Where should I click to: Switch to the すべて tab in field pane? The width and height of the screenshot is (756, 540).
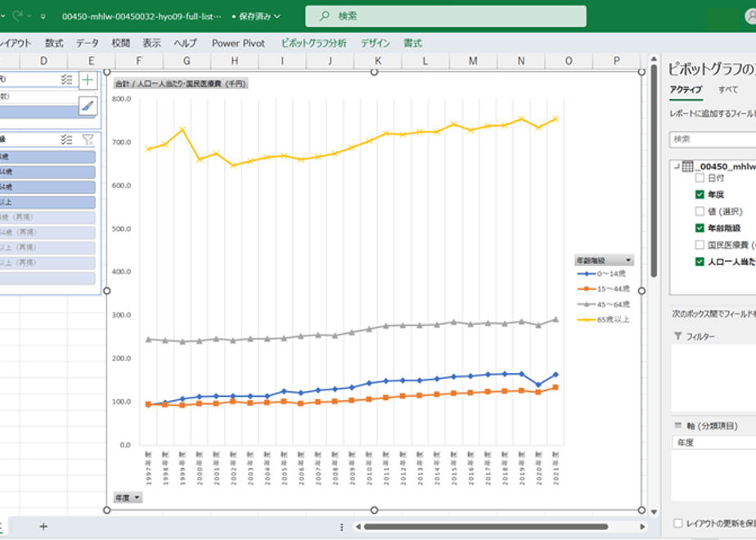(727, 90)
